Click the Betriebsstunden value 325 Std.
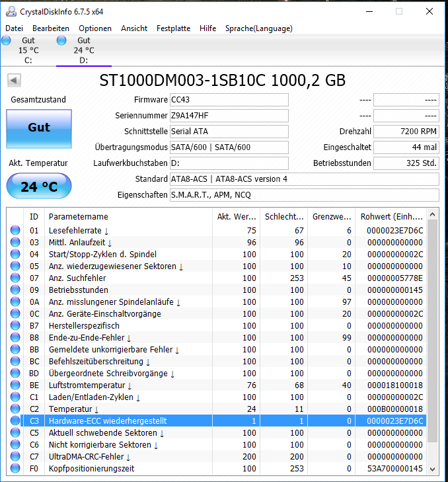 click(x=406, y=163)
